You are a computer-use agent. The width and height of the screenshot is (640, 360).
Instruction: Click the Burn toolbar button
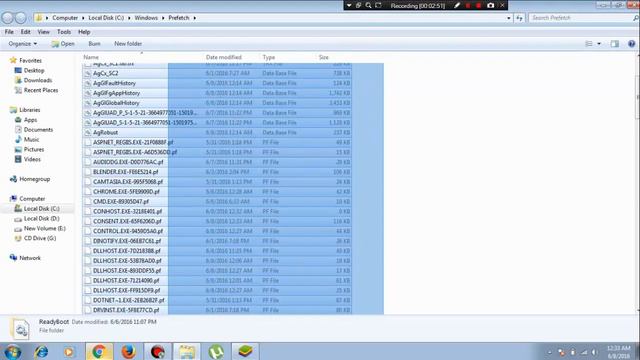[x=94, y=44]
